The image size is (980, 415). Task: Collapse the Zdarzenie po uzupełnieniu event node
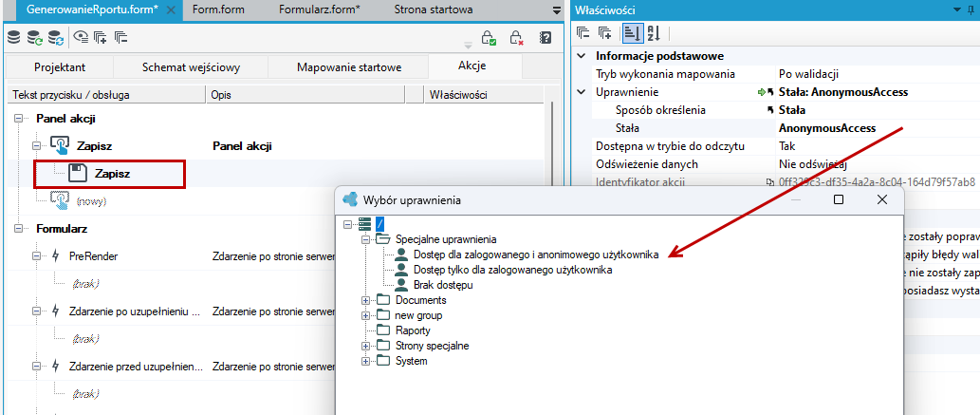[x=36, y=311]
